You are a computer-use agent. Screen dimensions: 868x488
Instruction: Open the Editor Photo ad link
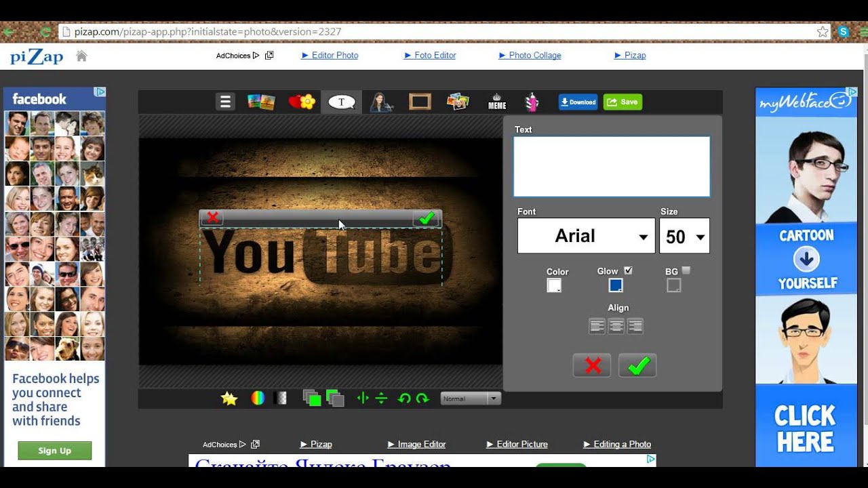coord(330,56)
